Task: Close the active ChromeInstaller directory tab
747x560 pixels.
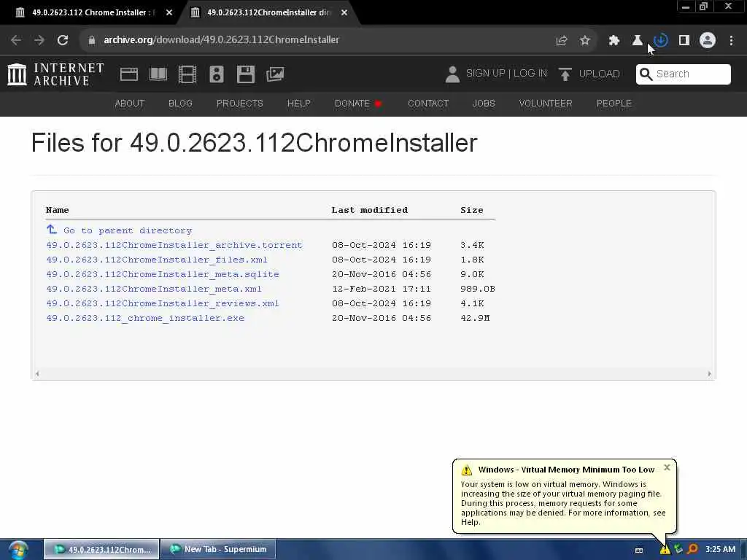Action: [344, 13]
